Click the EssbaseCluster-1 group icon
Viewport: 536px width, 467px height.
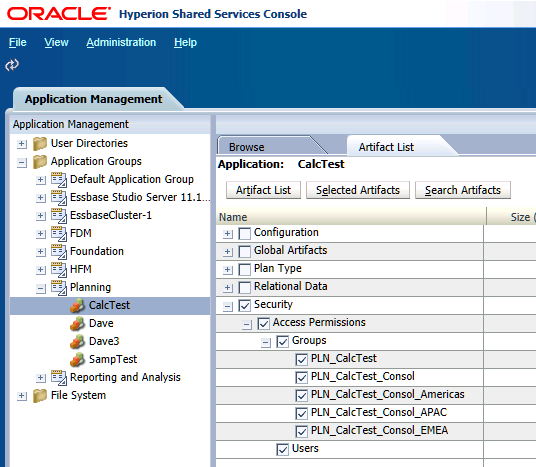tap(59, 216)
